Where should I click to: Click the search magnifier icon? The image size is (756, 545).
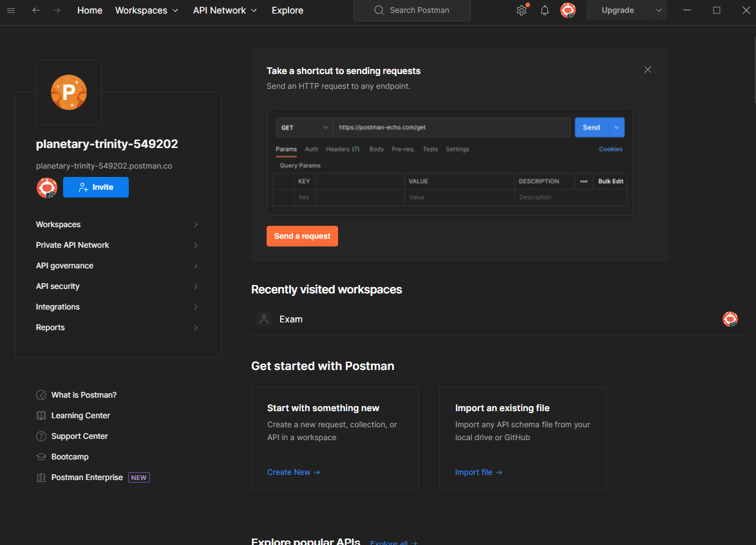pyautogui.click(x=379, y=10)
